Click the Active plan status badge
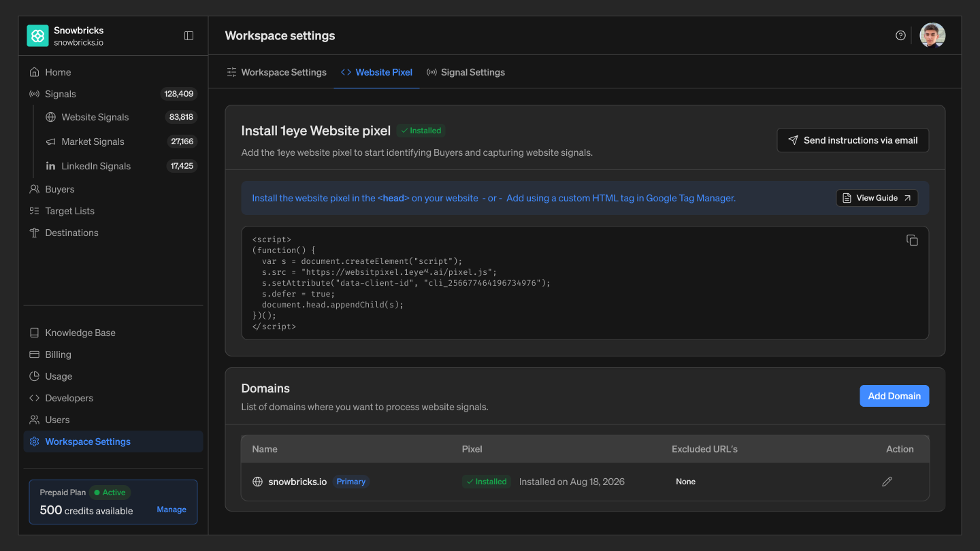 pos(110,492)
